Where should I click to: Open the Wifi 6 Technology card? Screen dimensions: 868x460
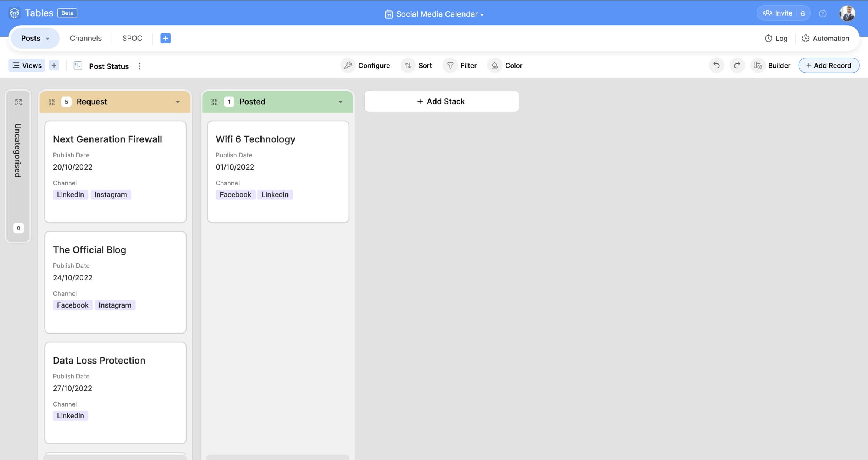click(x=278, y=171)
